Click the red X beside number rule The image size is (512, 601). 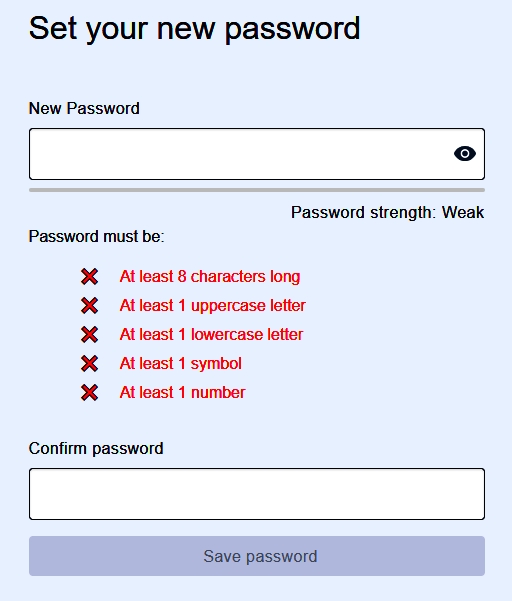tap(89, 392)
